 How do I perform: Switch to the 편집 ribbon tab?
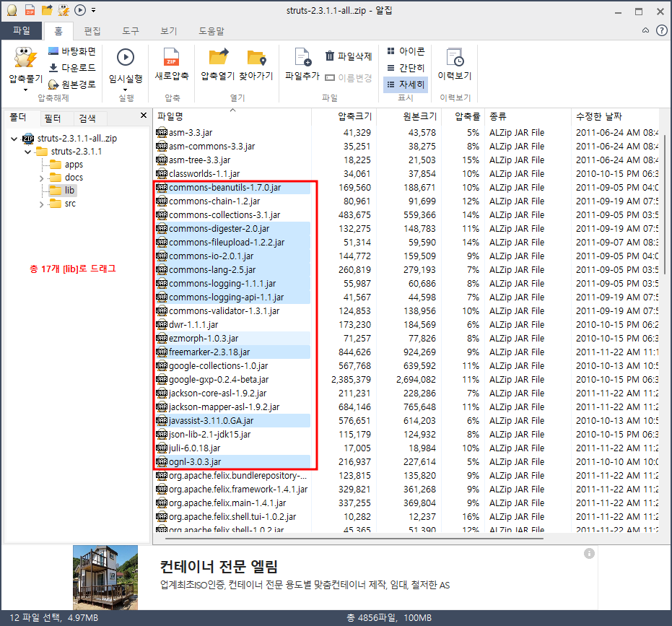[x=92, y=31]
